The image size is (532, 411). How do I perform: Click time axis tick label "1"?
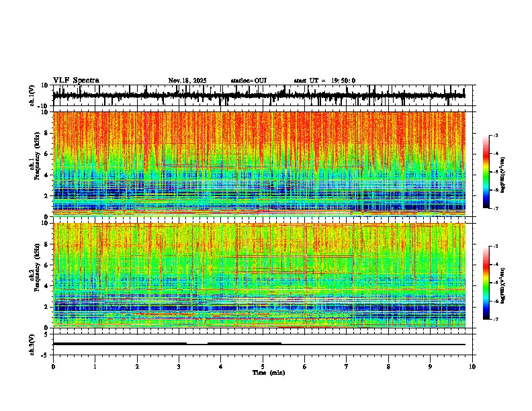95,367
